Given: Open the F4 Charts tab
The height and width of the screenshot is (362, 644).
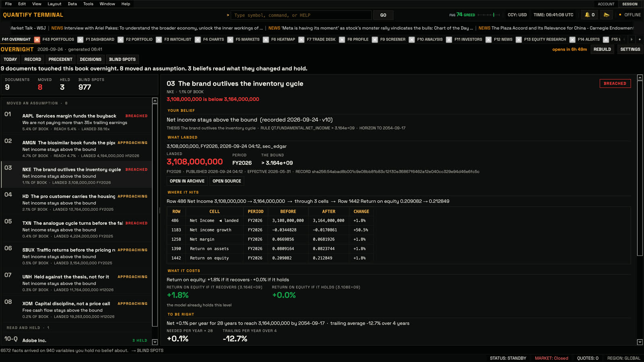Looking at the screenshot, I should tap(213, 39).
